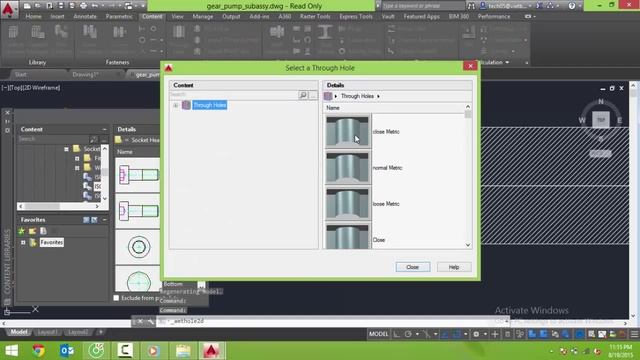Toggle the MODEL space button on status bar
This screenshot has width=640, height=360.
[378, 334]
